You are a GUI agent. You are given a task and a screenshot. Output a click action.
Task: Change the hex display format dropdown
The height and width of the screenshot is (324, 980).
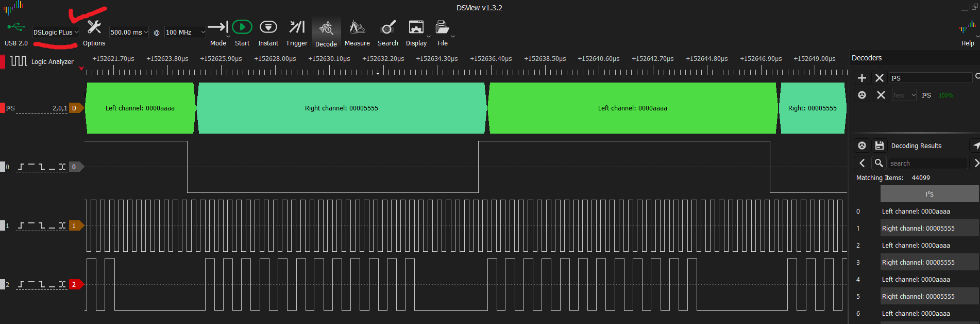904,95
